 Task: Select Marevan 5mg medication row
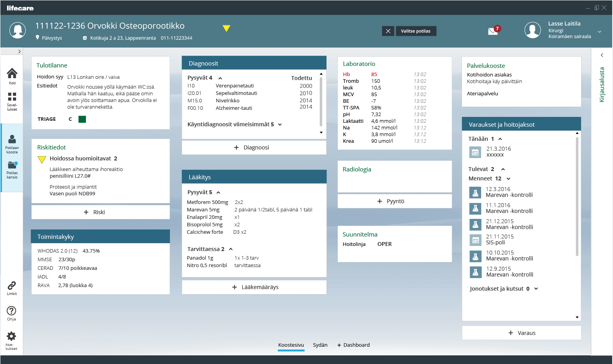coord(250,210)
